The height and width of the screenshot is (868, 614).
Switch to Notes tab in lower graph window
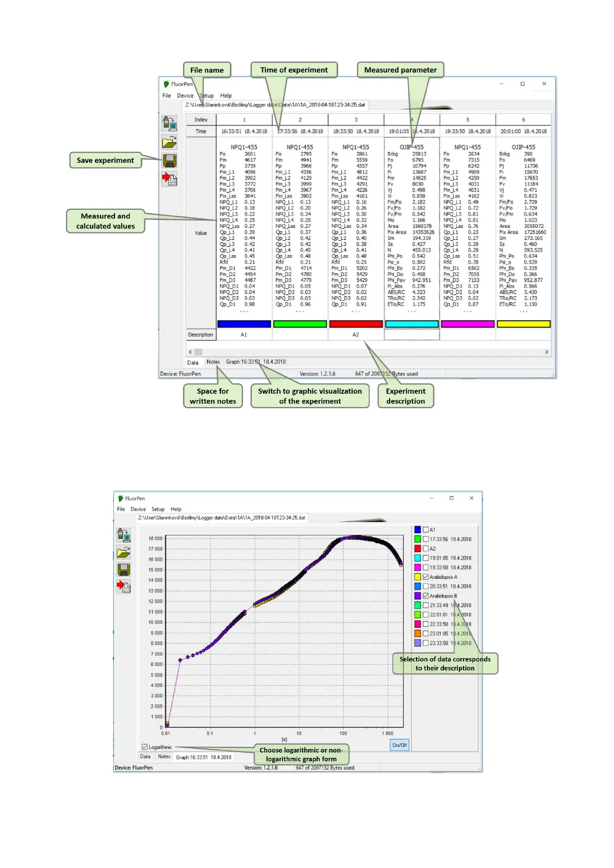tap(164, 756)
